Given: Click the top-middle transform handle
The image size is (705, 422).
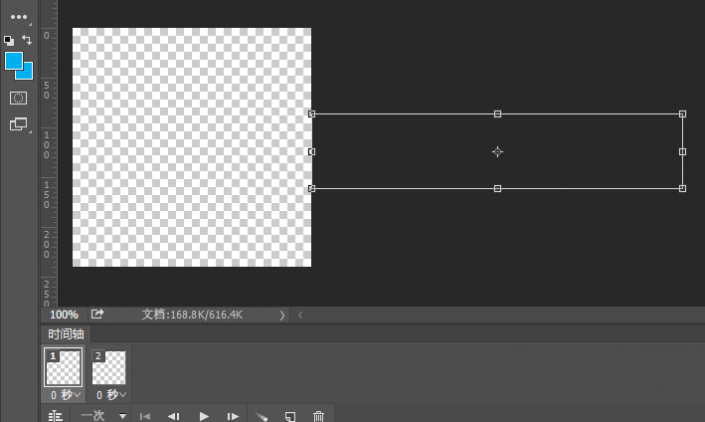Looking at the screenshot, I should (x=497, y=114).
